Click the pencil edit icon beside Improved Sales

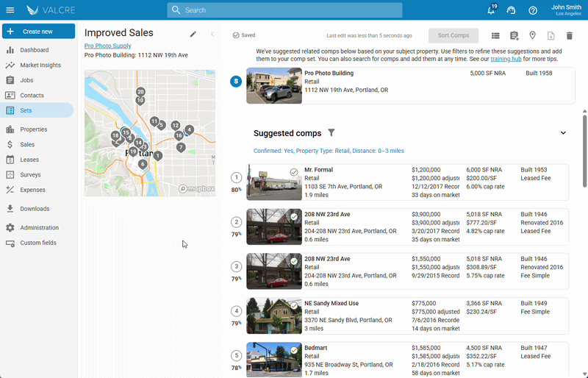point(193,34)
